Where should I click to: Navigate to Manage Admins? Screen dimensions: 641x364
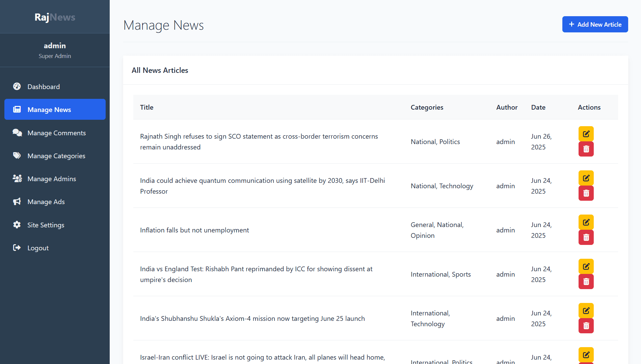pyautogui.click(x=52, y=178)
